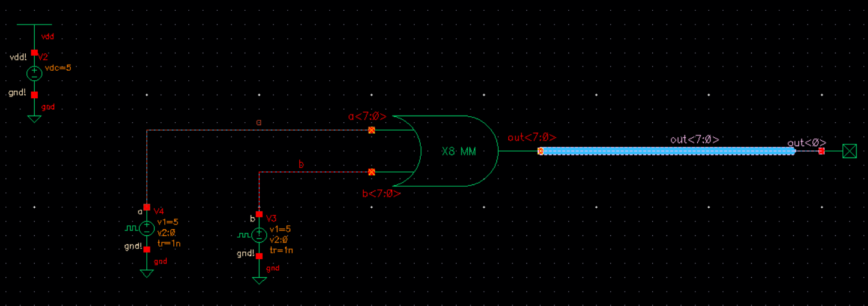Click the white 'out<7:0>' bus wire label
868x306 pixels.
point(695,140)
